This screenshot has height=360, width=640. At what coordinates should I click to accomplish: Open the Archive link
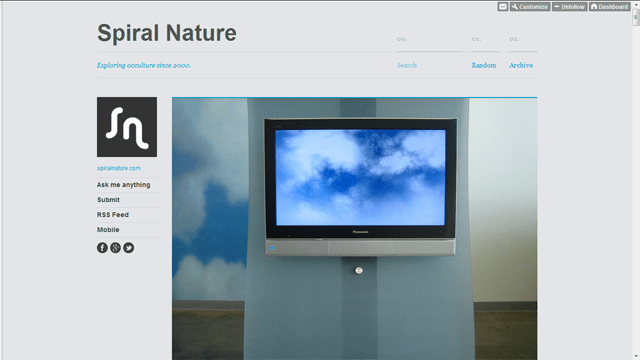click(520, 65)
